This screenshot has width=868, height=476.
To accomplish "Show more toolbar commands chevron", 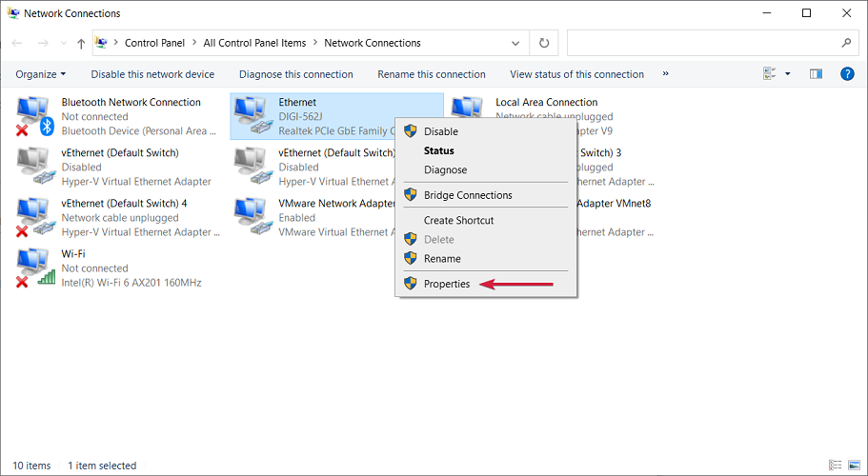I will coord(665,74).
